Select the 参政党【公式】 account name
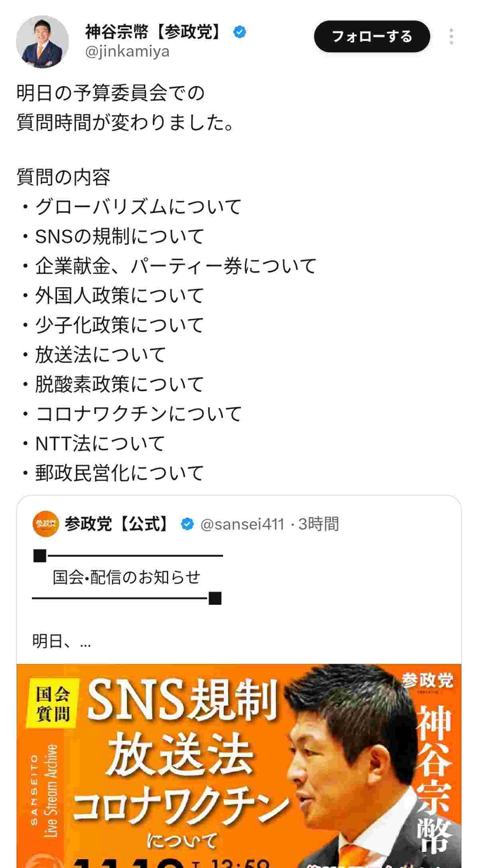 pyautogui.click(x=116, y=524)
